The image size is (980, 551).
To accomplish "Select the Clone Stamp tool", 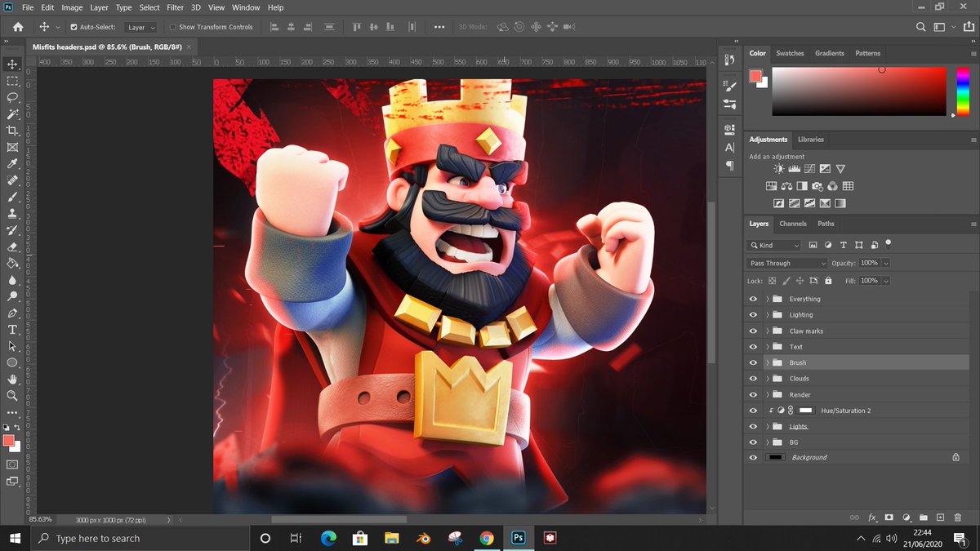I will point(12,214).
